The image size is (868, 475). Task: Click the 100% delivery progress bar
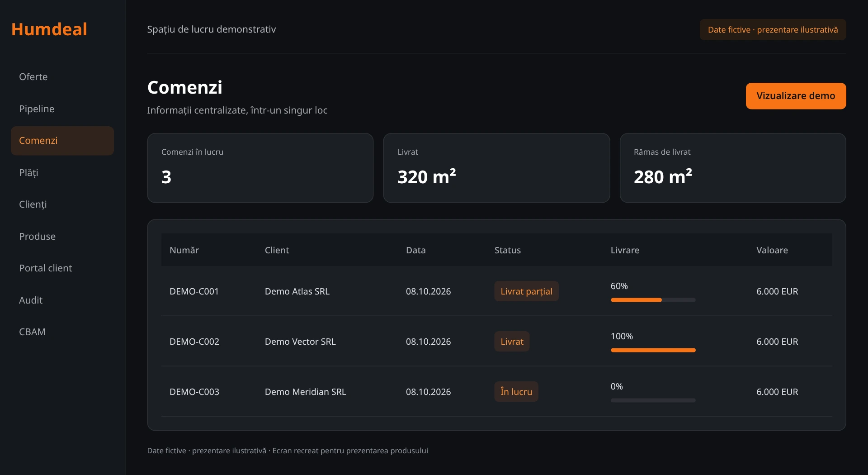[x=653, y=350]
